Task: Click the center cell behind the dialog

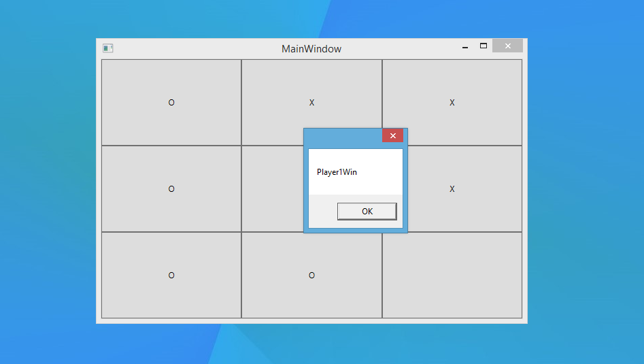Action: 273,188
